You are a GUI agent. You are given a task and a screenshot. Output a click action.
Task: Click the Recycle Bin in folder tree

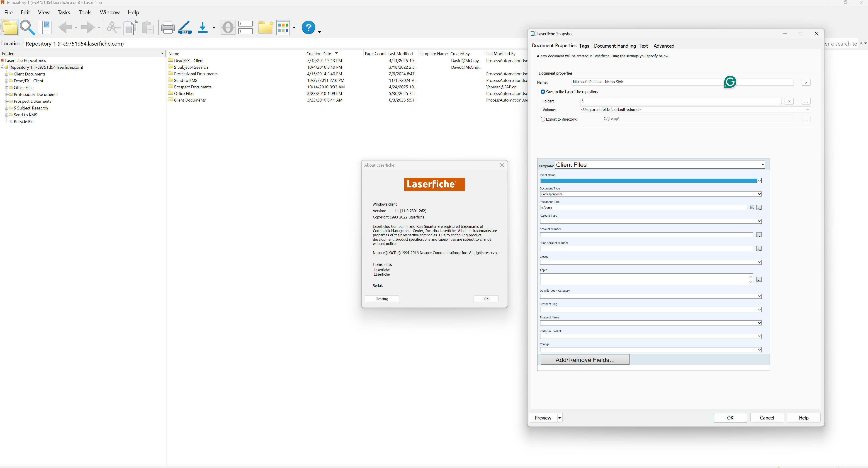coord(24,122)
